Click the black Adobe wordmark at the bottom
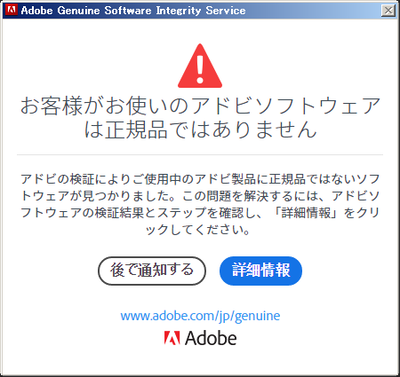 (x=211, y=338)
